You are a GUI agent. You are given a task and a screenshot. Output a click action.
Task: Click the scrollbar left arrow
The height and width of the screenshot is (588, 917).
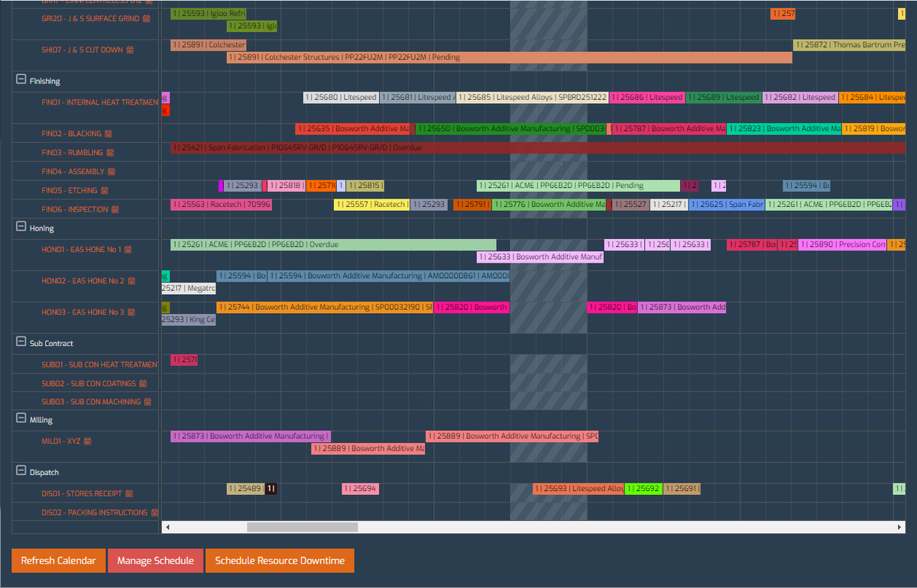pyautogui.click(x=167, y=527)
